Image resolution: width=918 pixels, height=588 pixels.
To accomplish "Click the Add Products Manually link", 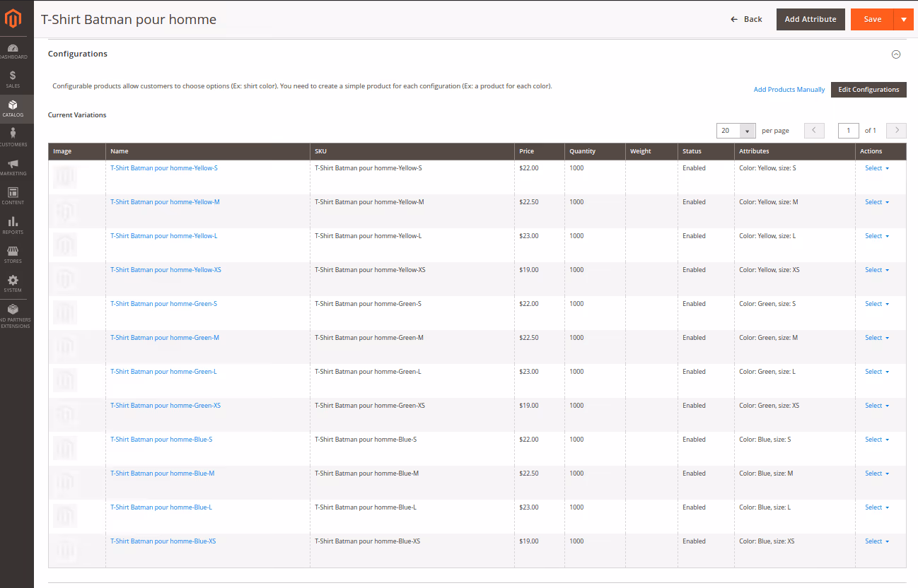I will tap(789, 90).
